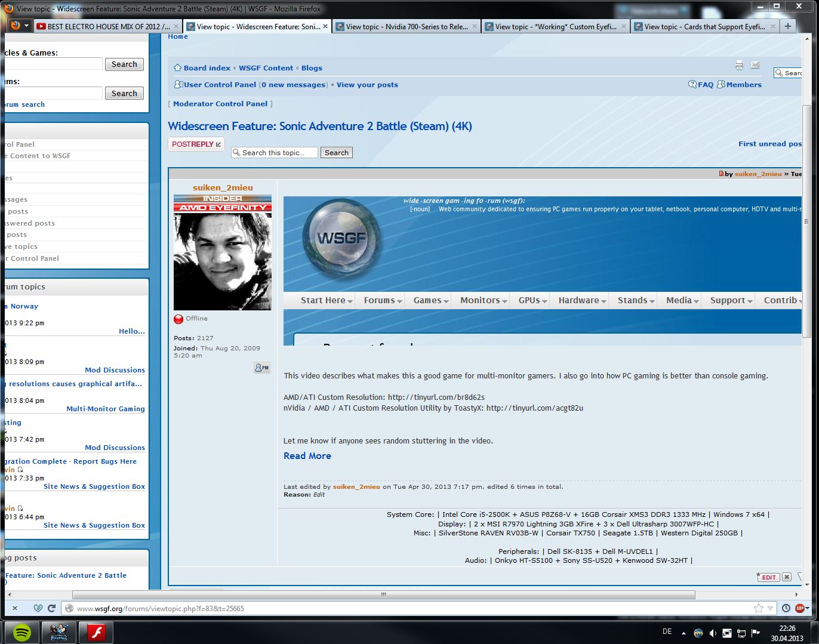
Task: Jump to First unread post link
Action: pos(770,144)
